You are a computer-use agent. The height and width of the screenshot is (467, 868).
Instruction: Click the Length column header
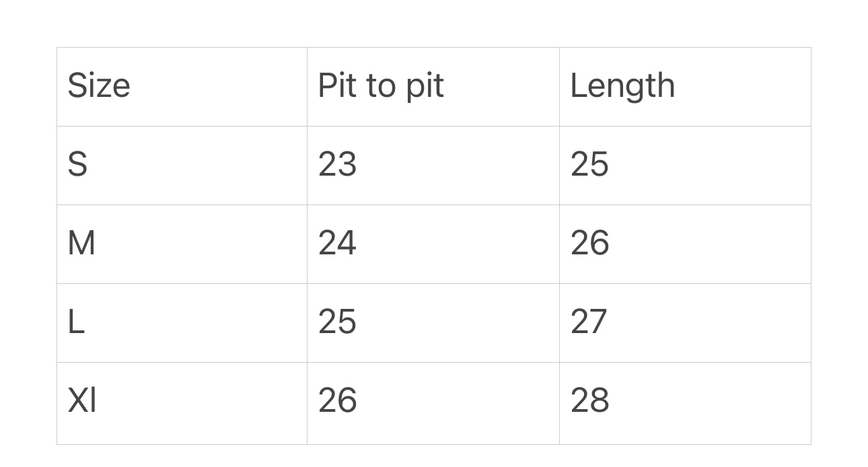click(x=622, y=86)
